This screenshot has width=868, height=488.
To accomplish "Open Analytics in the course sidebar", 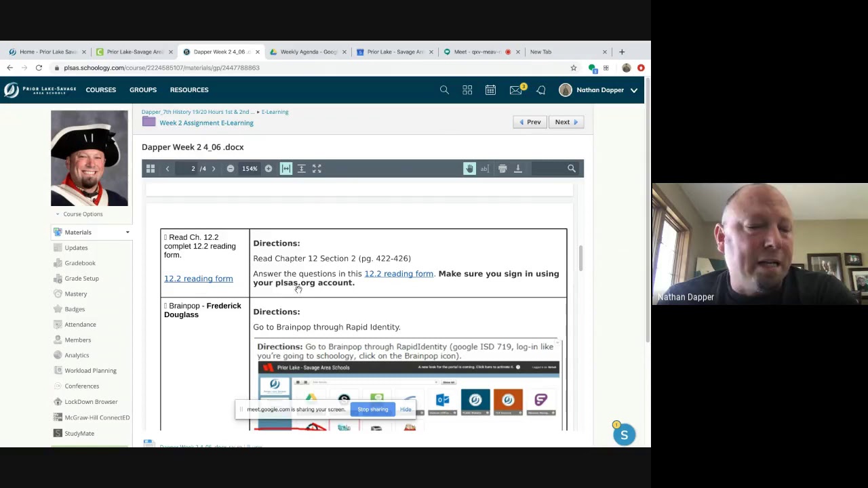I will [77, 355].
